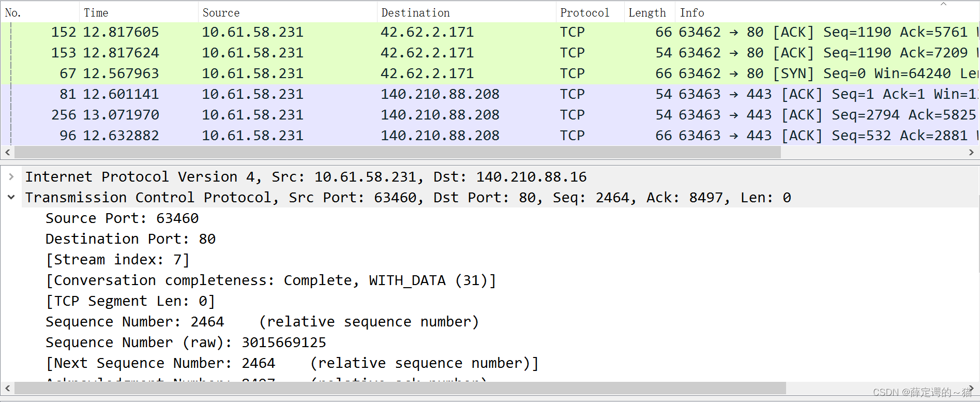
Task: Select packet number 81 row
Action: coord(490,95)
